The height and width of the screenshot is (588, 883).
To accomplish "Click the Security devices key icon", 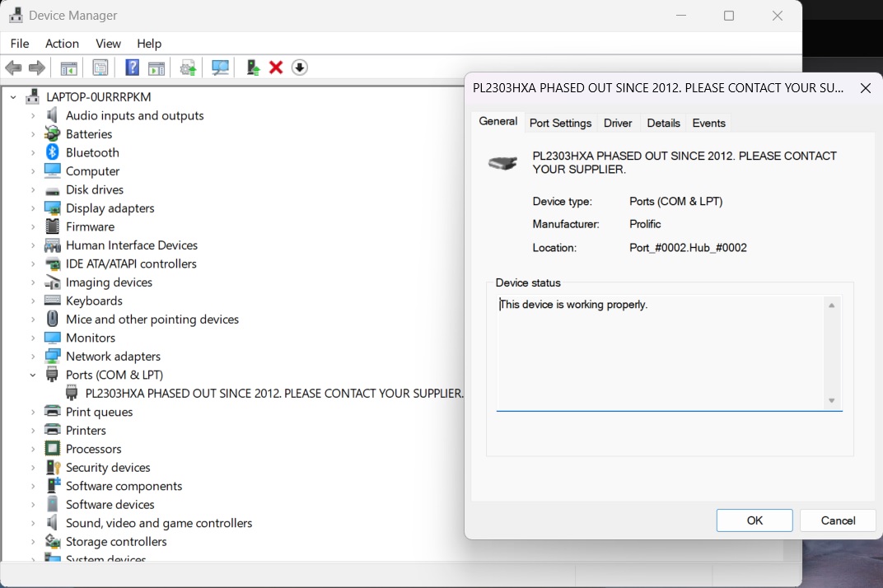I will tap(53, 467).
